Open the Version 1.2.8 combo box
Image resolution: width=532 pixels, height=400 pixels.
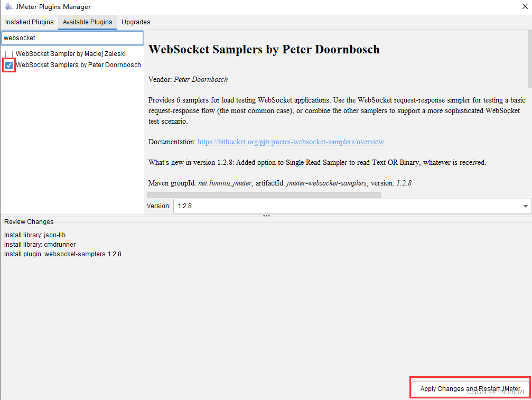(352, 206)
